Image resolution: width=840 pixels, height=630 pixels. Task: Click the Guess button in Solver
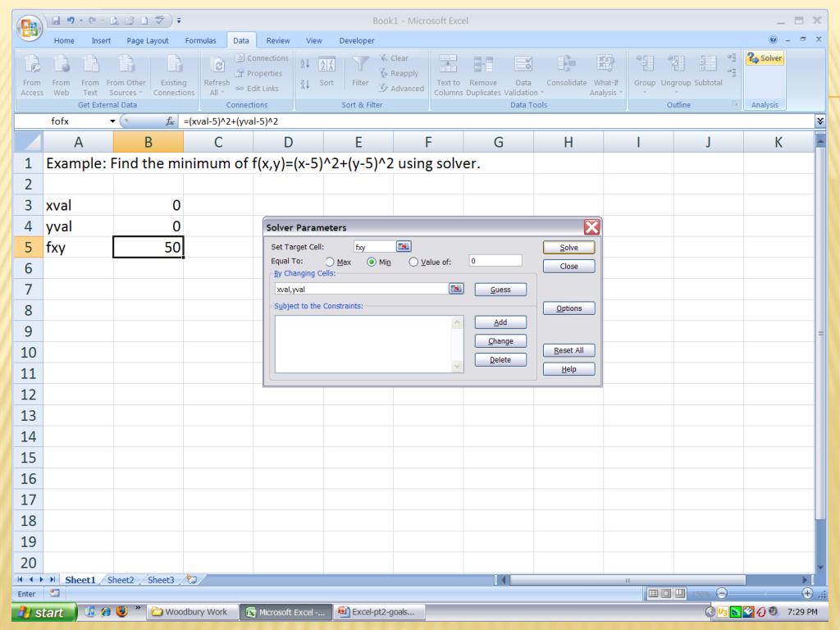tap(500, 289)
